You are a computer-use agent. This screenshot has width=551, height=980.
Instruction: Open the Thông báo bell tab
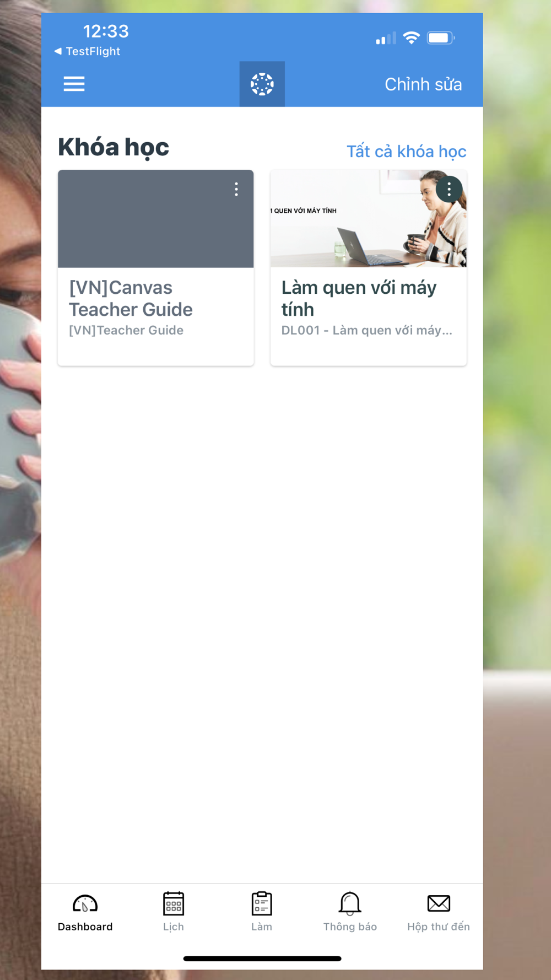click(x=350, y=912)
